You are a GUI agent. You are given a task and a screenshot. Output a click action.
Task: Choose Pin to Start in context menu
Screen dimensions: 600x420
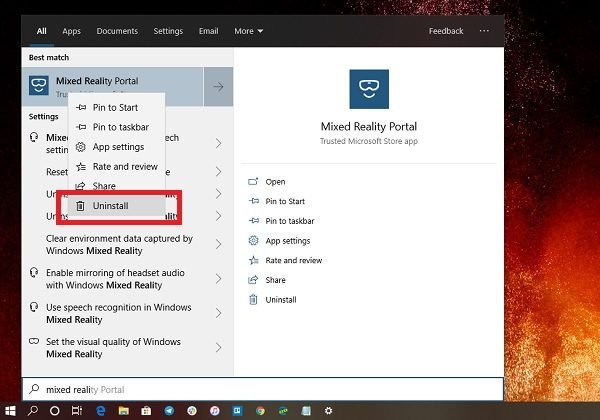117,107
